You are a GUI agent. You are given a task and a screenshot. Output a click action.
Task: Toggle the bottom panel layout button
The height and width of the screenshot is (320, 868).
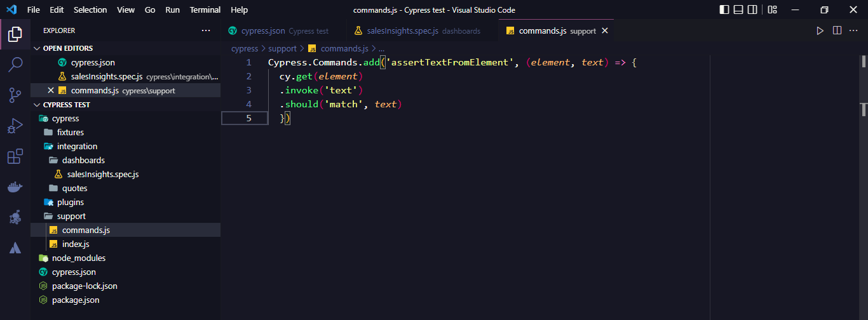pyautogui.click(x=738, y=10)
